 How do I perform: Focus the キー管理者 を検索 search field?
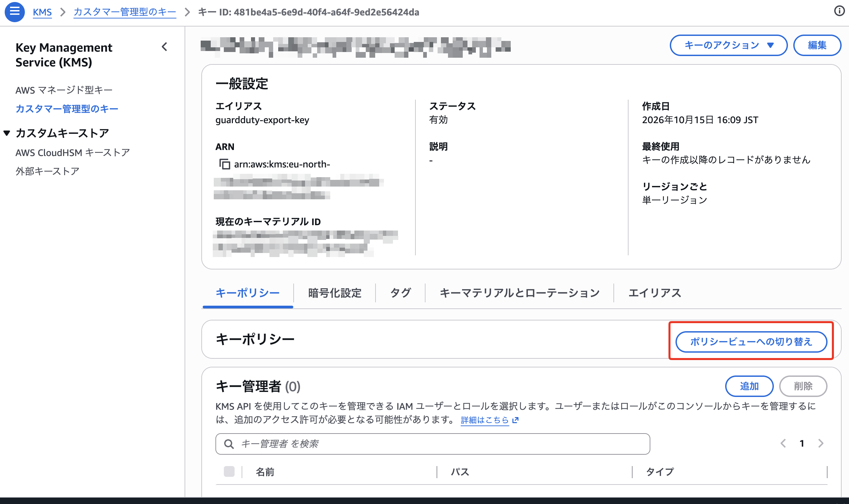(x=433, y=444)
